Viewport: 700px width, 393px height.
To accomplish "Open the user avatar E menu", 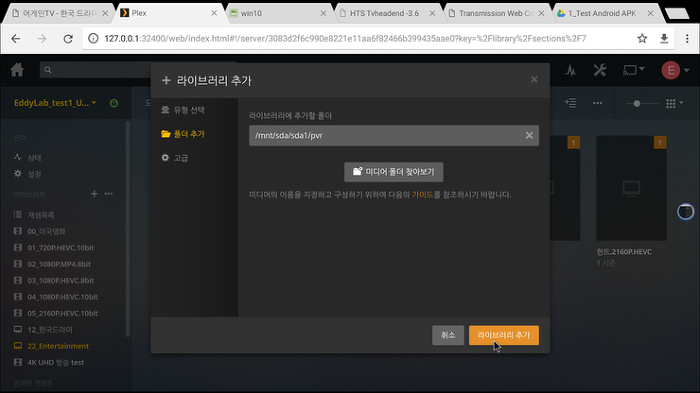I will point(675,70).
